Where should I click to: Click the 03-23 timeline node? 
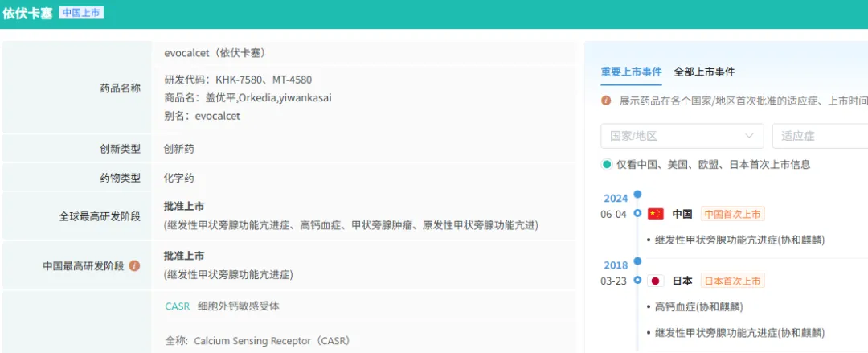pos(637,281)
